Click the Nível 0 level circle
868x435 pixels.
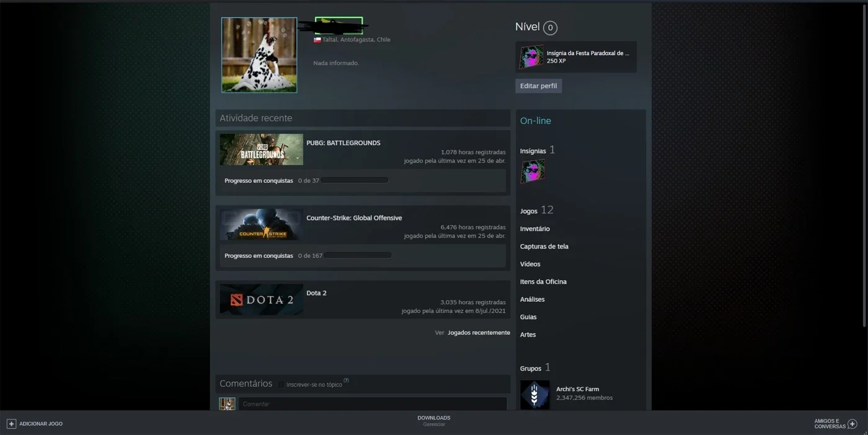[550, 28]
